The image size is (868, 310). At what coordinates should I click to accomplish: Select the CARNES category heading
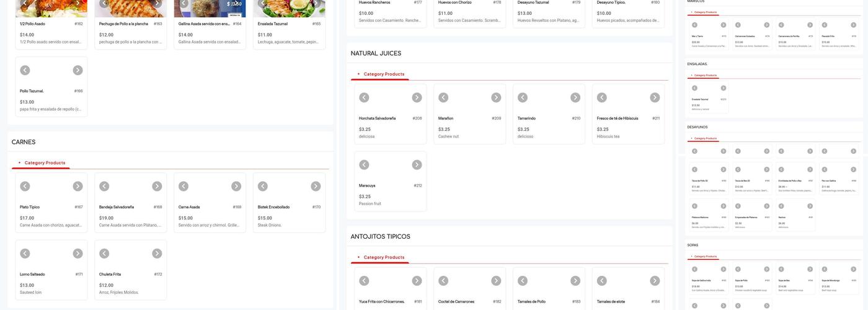[x=24, y=142]
